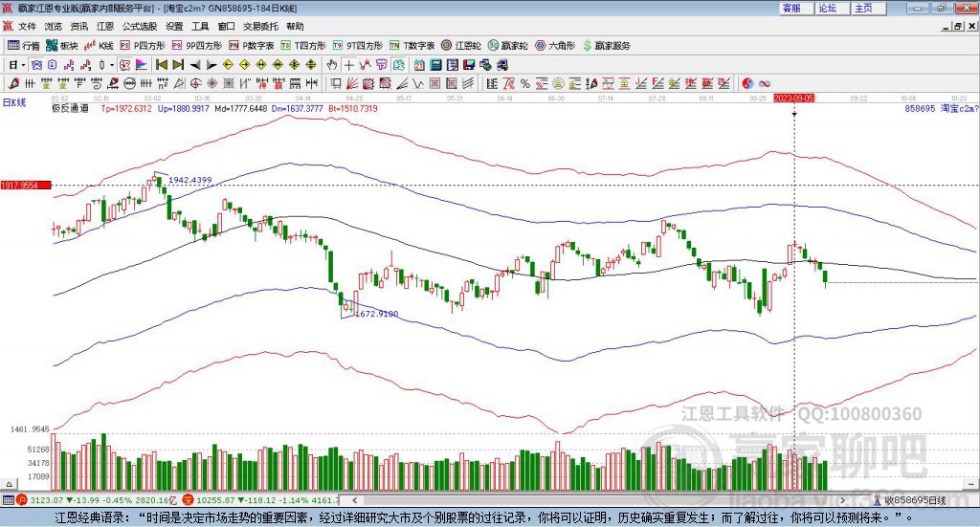This screenshot has height=527, width=980.
Task: Click the 1942.4399 high price label
Action: click(190, 180)
